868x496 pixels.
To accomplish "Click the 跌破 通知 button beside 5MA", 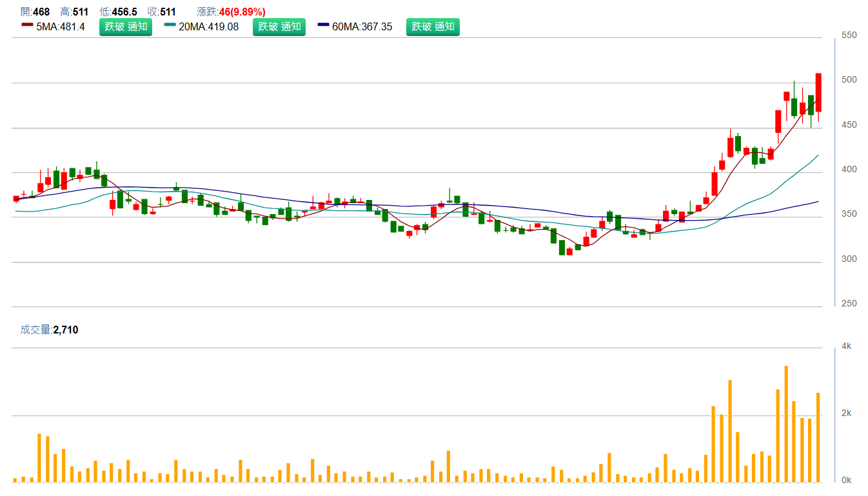I will click(126, 27).
